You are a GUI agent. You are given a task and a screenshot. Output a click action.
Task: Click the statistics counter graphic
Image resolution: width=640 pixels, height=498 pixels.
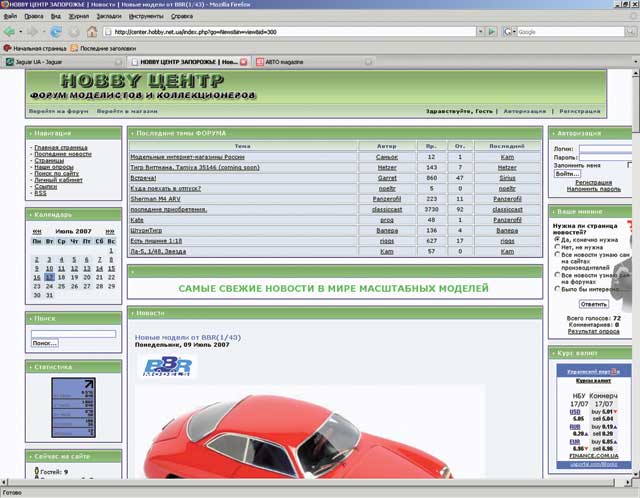point(73,405)
